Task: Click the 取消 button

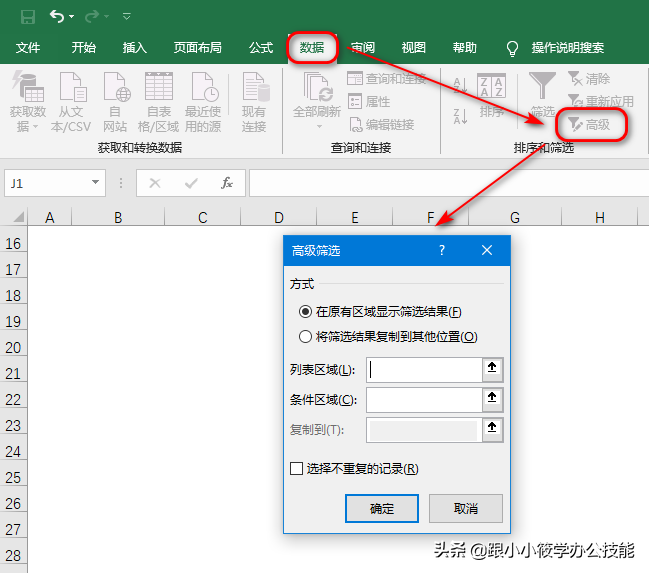Action: (466, 508)
